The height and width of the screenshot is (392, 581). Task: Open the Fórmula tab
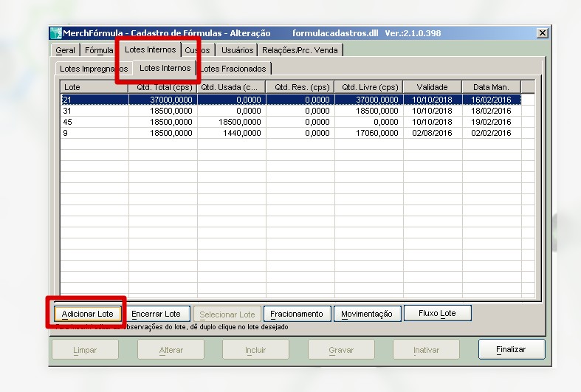pyautogui.click(x=98, y=50)
